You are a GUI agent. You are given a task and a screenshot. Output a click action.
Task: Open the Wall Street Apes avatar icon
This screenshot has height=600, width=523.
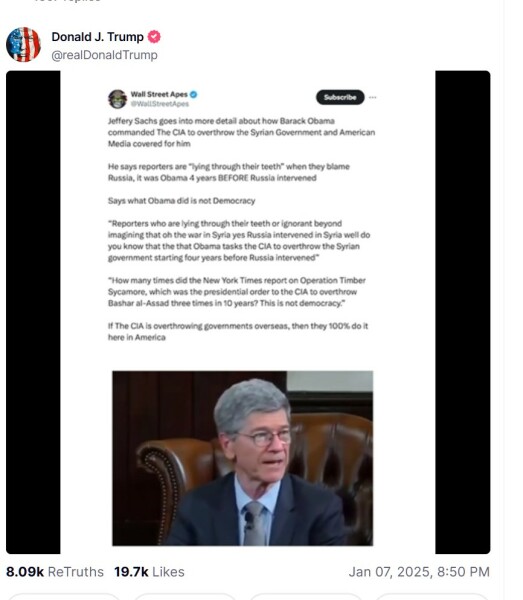click(117, 99)
